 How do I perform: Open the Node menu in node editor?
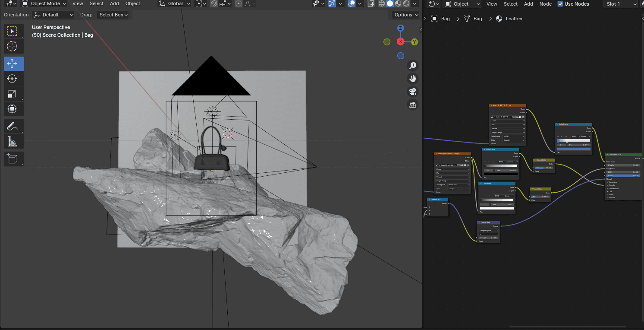tap(545, 4)
